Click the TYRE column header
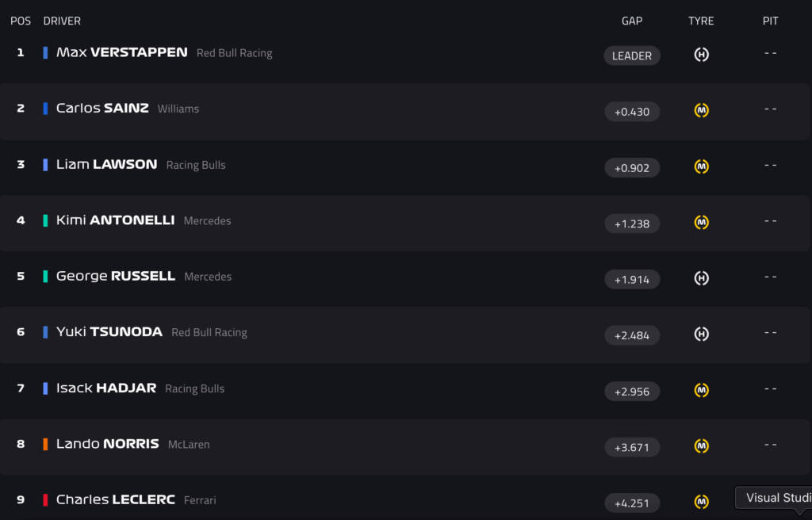 (701, 21)
